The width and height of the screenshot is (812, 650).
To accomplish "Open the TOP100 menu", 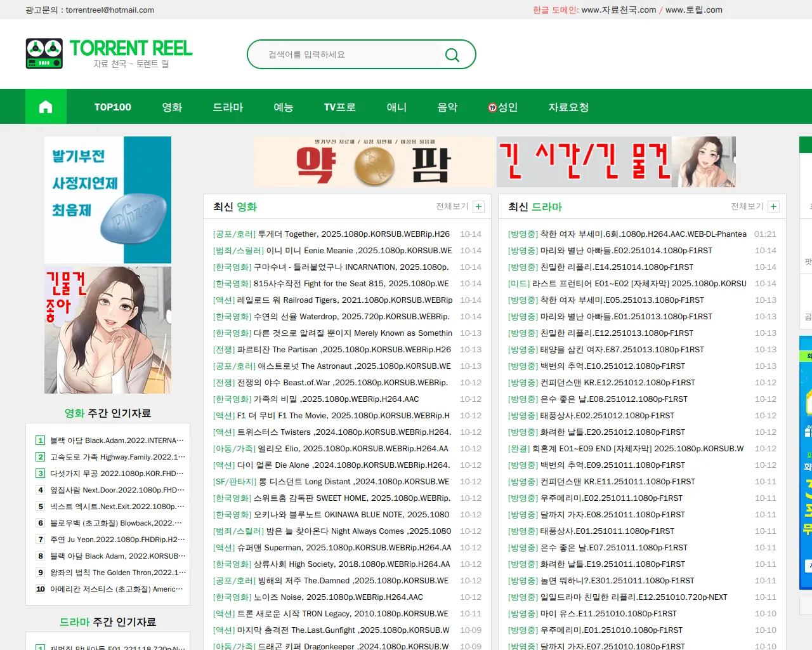I will point(113,107).
